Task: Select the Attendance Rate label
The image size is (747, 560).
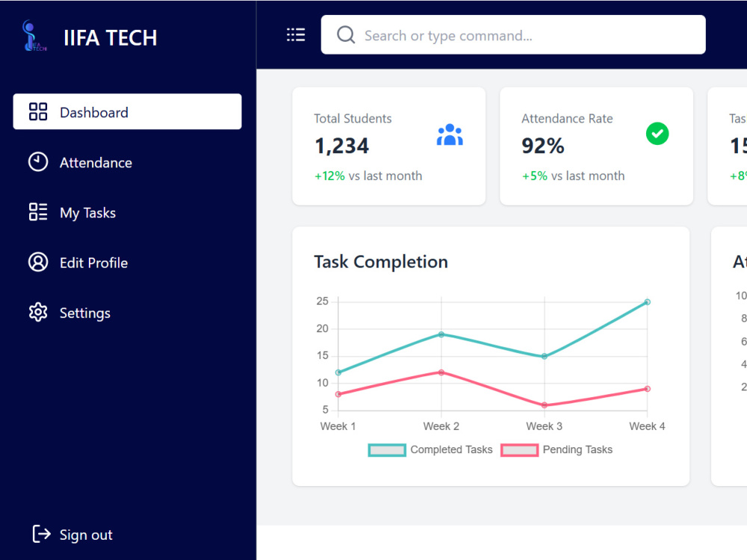Action: [567, 119]
